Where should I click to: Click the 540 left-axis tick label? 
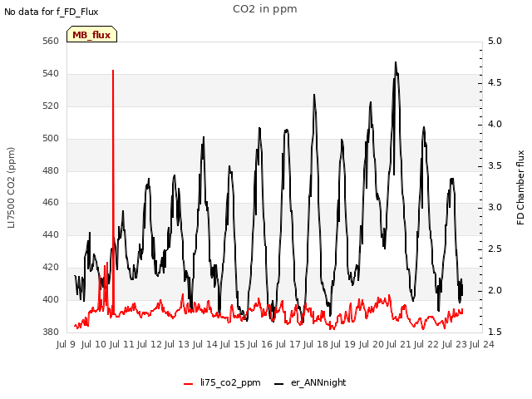click(51, 73)
